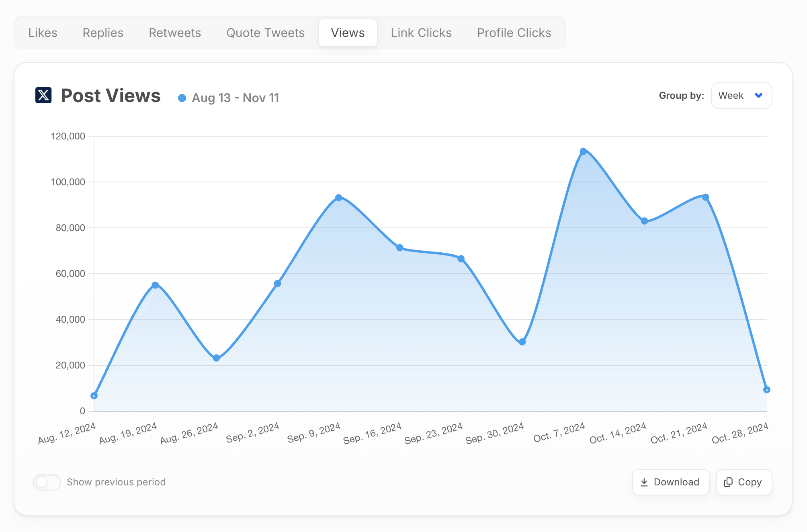This screenshot has width=807, height=532.
Task: Click the Copy button
Action: tap(744, 482)
